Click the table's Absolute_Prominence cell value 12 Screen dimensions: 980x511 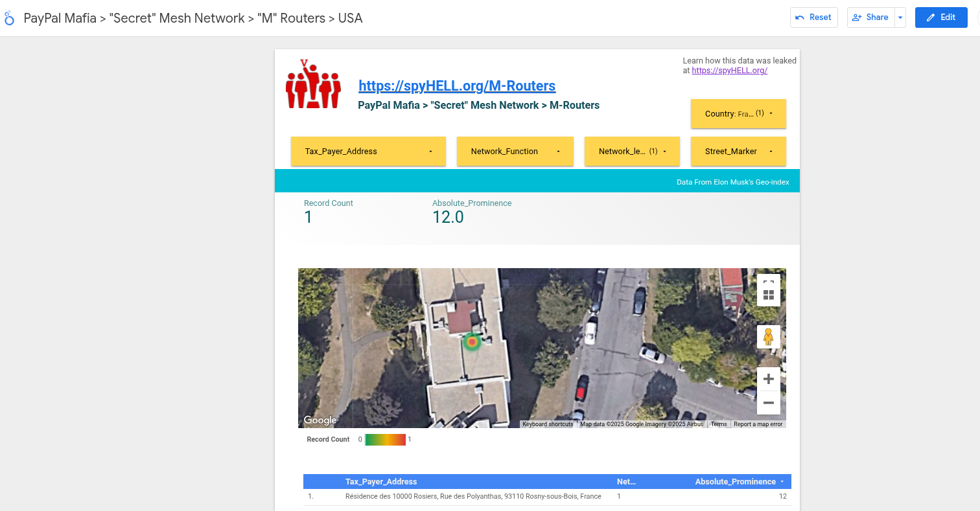[782, 497]
